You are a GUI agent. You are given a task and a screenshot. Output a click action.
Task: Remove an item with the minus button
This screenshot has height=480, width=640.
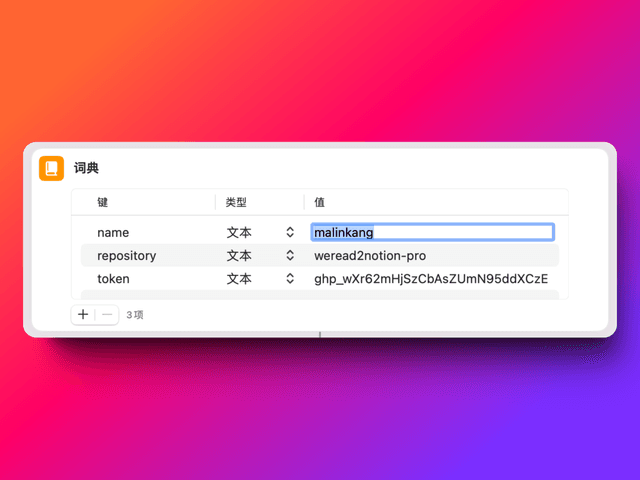click(106, 314)
